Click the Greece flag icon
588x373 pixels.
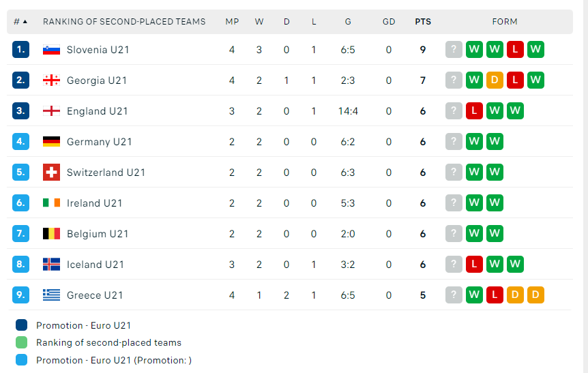click(51, 295)
